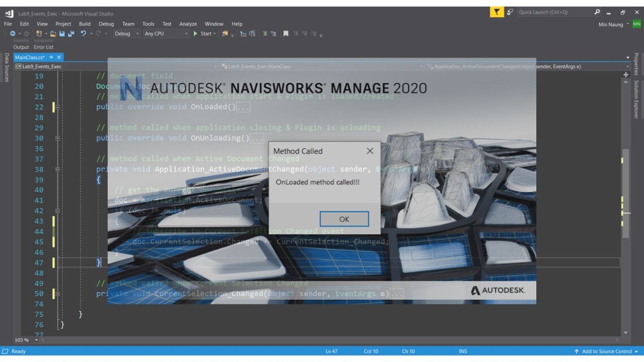The image size is (644, 362).
Task: Click the Undo arrow icon
Action: pos(83,34)
